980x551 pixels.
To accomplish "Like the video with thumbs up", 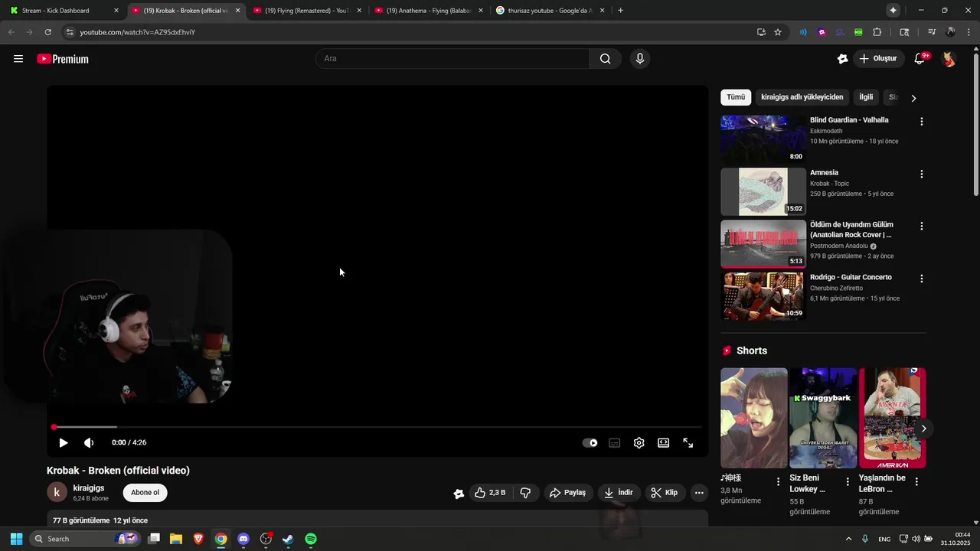I will pos(490,493).
